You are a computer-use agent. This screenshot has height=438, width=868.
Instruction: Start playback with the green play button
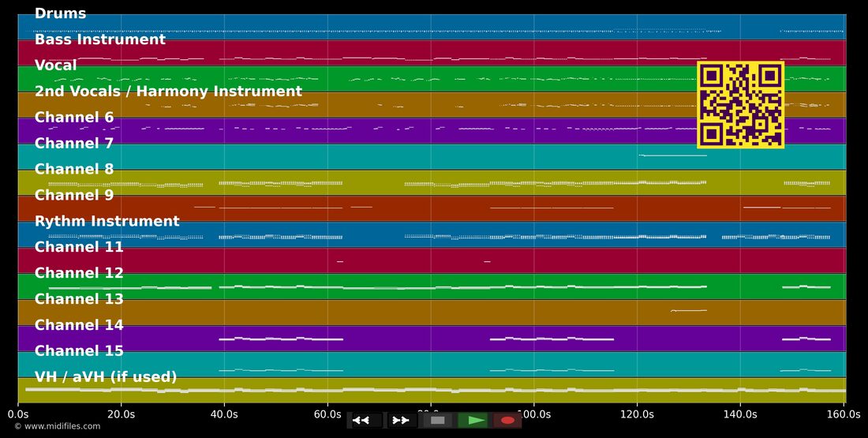coord(473,421)
